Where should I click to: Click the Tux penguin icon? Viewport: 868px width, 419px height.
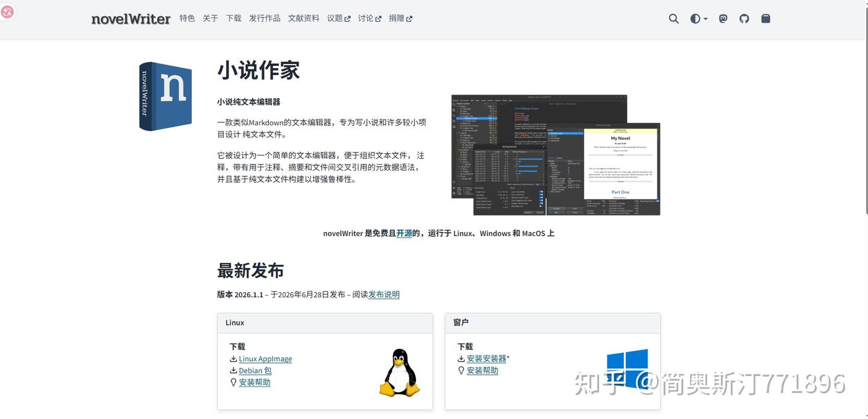click(400, 373)
